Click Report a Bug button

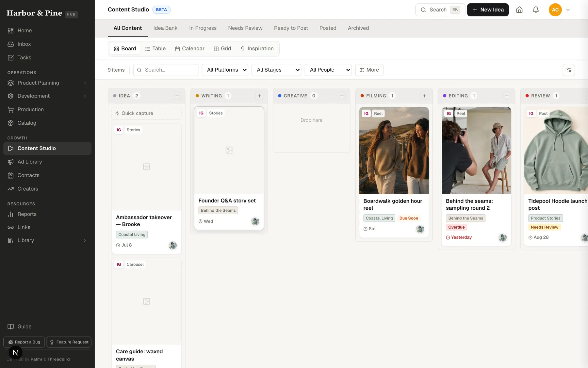point(24,342)
